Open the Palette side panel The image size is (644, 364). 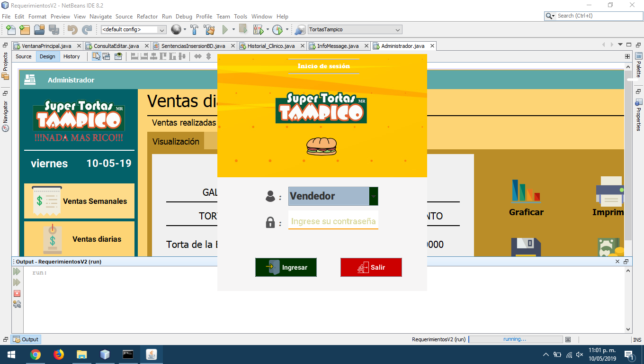click(x=638, y=65)
